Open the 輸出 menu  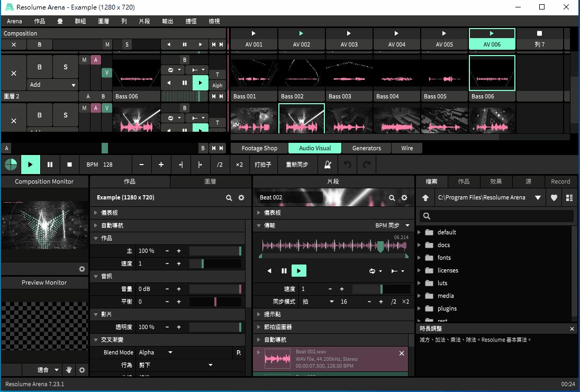[168, 22]
